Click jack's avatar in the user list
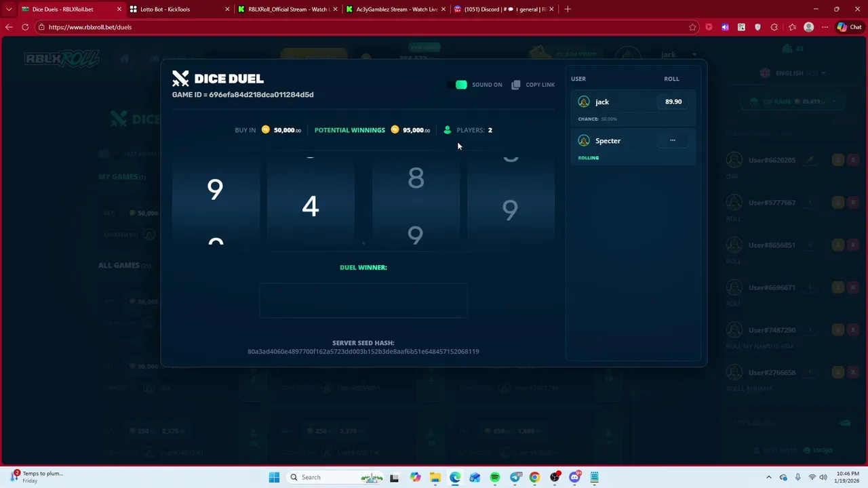The width and height of the screenshot is (868, 488). (x=584, y=102)
